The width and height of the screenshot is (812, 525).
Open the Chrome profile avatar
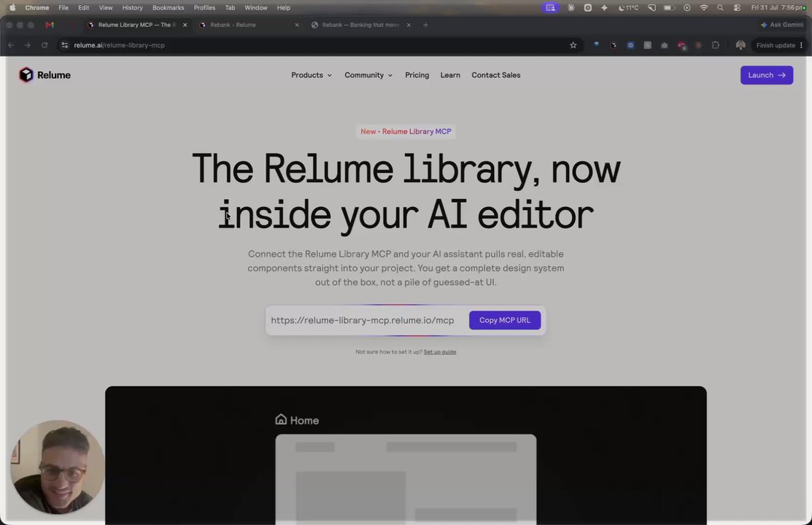click(x=741, y=45)
